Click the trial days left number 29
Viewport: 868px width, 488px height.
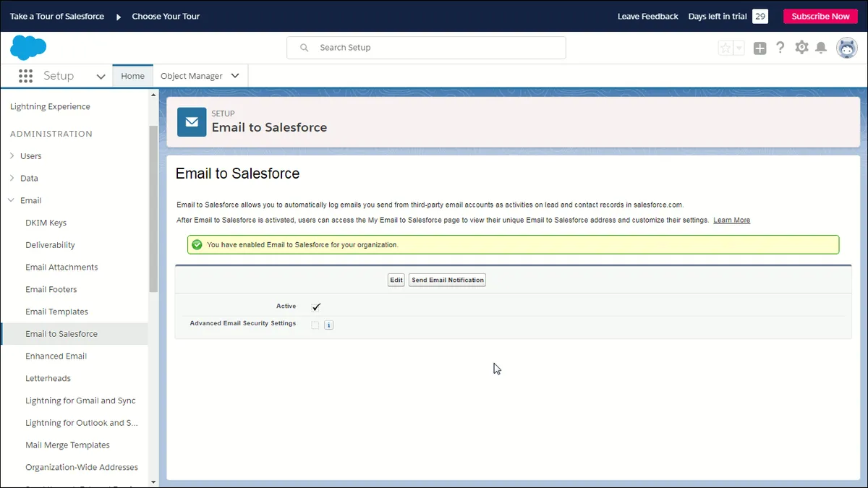(760, 17)
